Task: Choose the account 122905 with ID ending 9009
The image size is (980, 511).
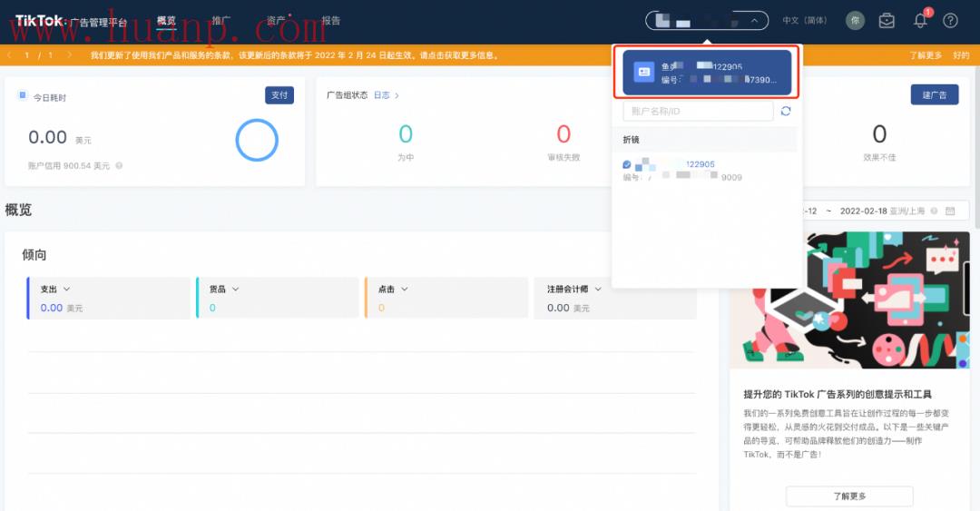Action: click(704, 170)
